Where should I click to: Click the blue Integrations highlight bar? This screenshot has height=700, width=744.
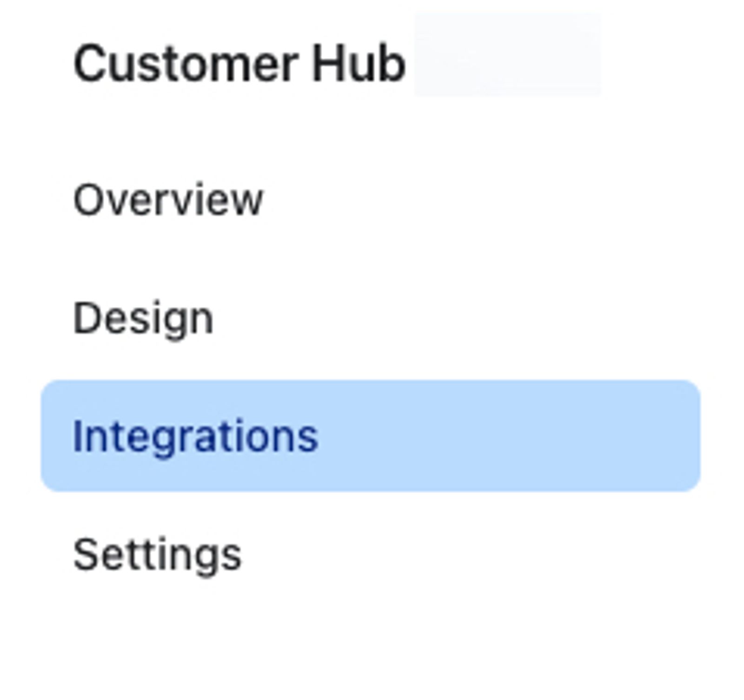[x=371, y=436]
